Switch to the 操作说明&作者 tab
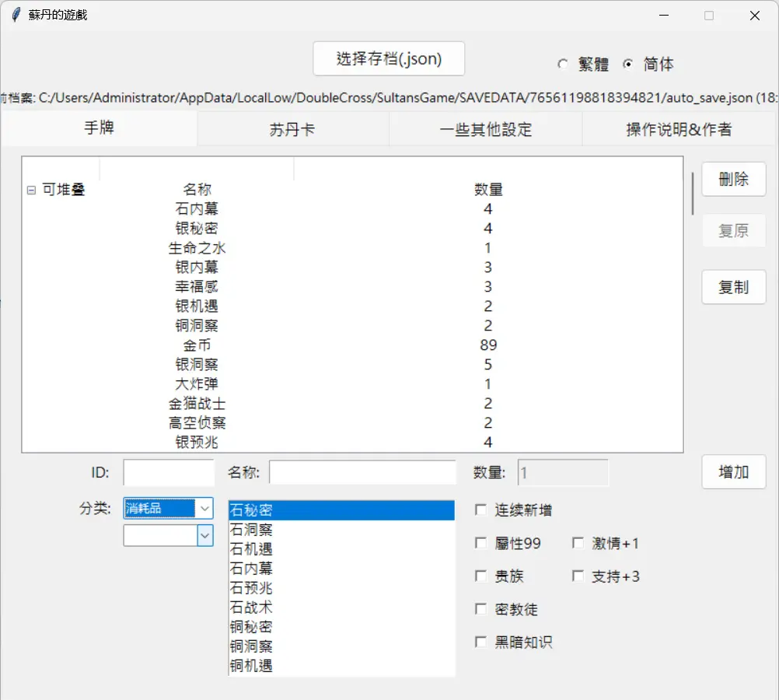The image size is (779, 700). click(678, 129)
